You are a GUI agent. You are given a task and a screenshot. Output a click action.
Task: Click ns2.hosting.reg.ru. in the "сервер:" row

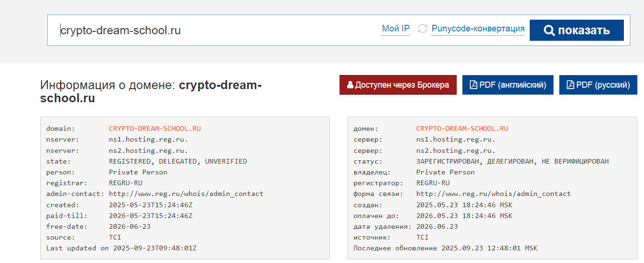click(456, 150)
